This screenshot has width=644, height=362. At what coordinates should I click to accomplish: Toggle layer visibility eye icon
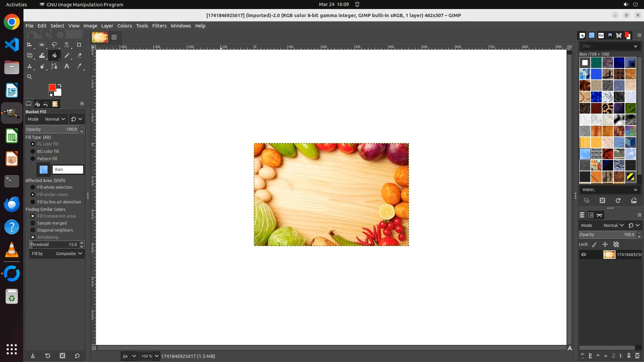pos(584,255)
